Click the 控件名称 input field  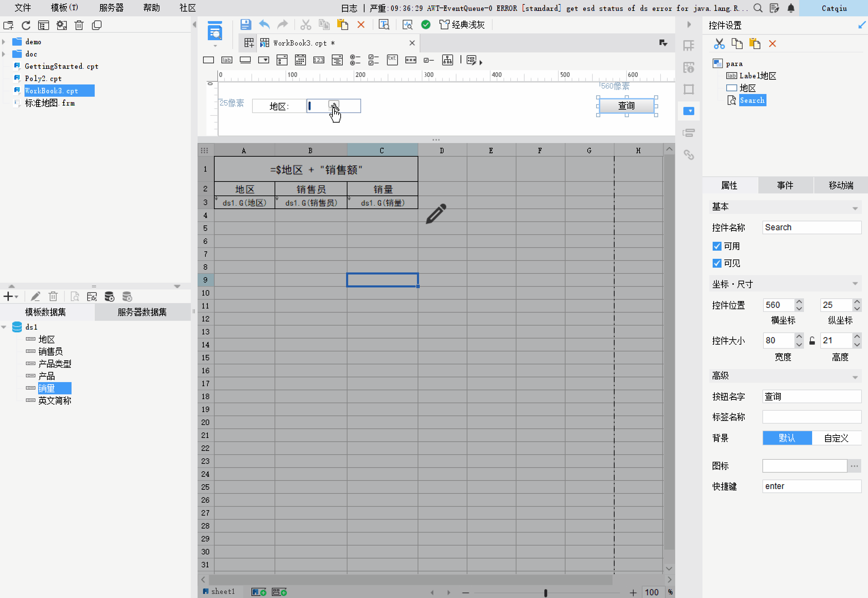[x=811, y=227]
